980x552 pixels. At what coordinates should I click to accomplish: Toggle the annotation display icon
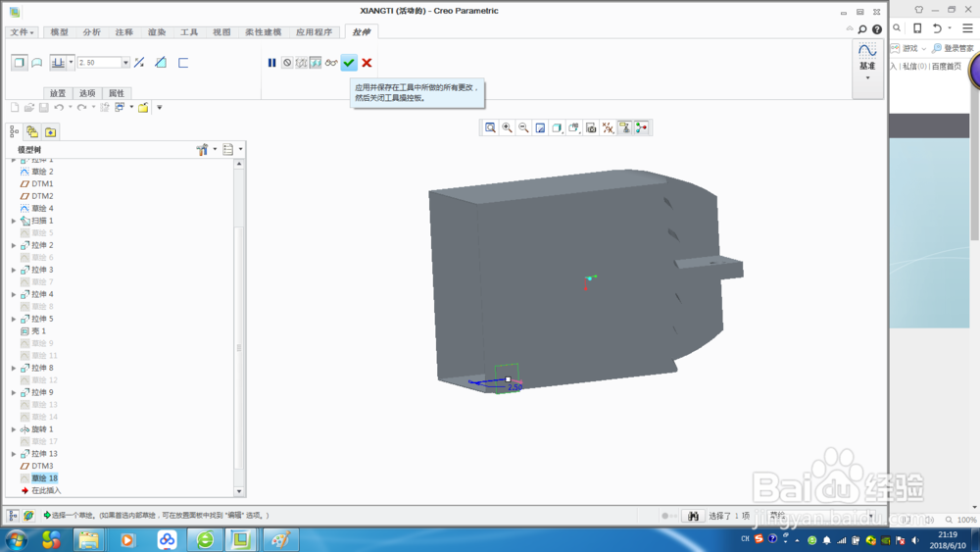624,127
